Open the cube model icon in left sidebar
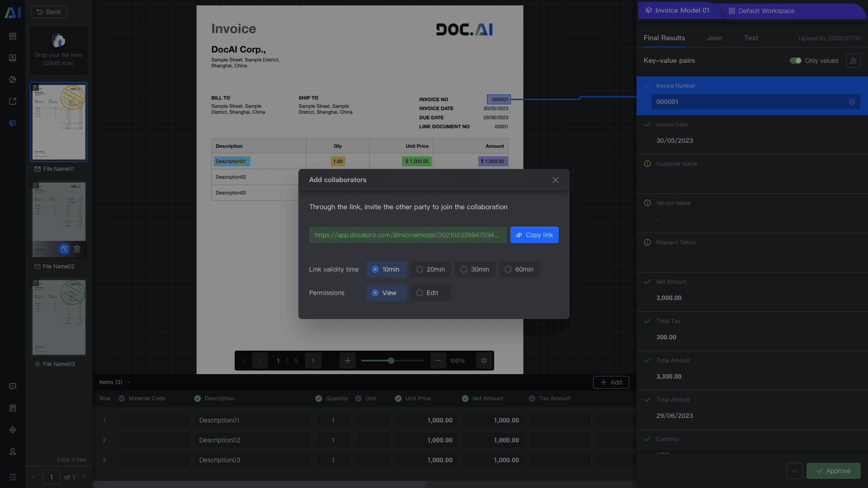The width and height of the screenshot is (868, 488). [x=13, y=123]
